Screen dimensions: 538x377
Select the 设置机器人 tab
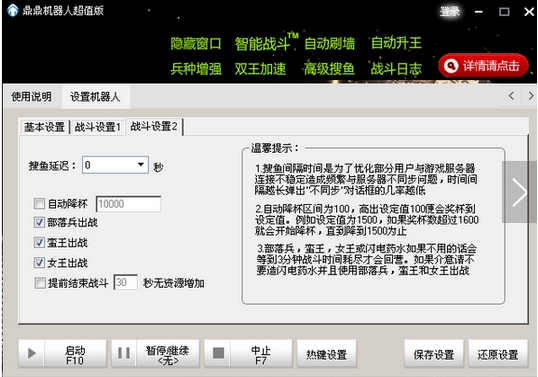coord(95,96)
